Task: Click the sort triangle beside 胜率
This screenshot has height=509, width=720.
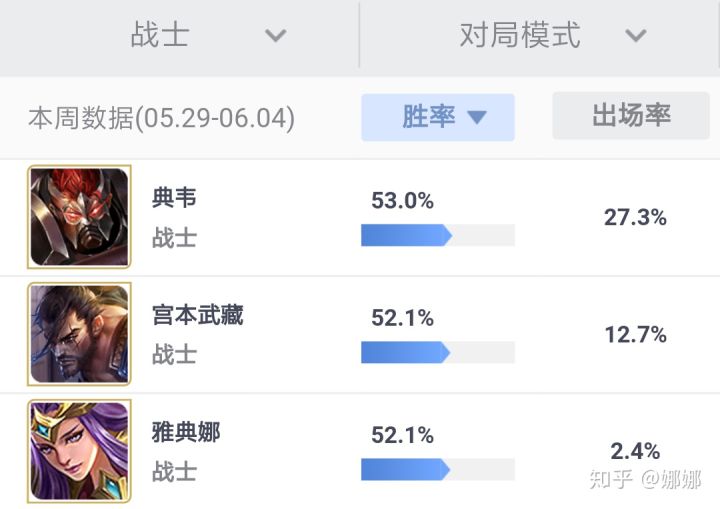Action: point(476,118)
